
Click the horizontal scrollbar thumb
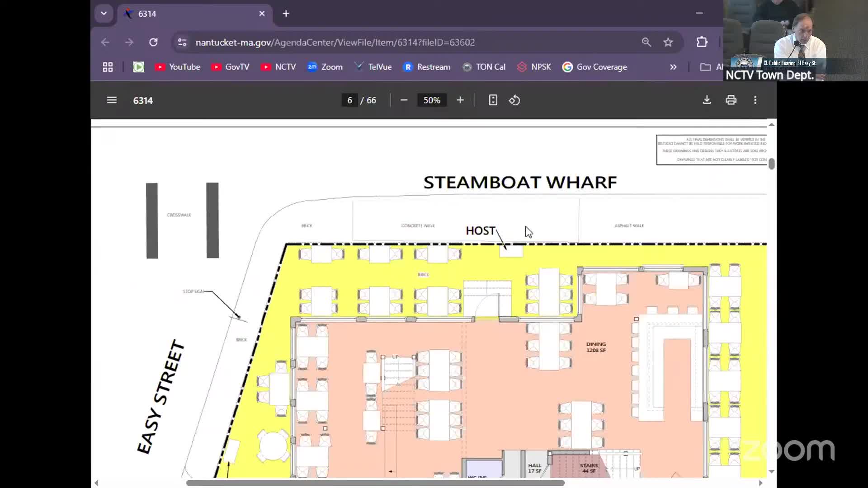coord(375,483)
